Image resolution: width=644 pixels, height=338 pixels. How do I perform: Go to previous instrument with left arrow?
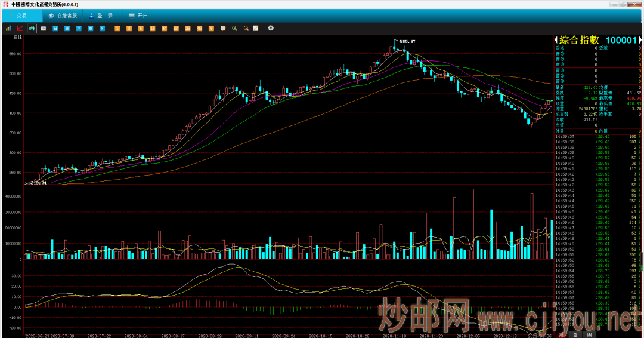pyautogui.click(x=556, y=40)
